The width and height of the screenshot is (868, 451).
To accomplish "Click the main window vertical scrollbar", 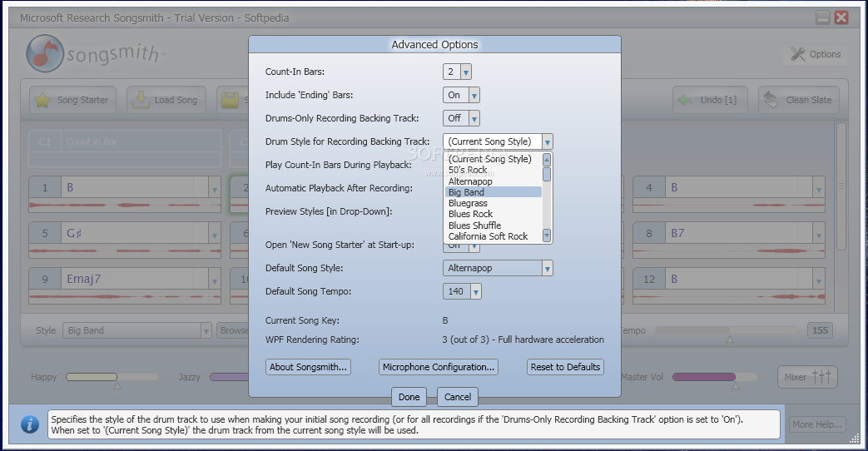I will coord(841,186).
